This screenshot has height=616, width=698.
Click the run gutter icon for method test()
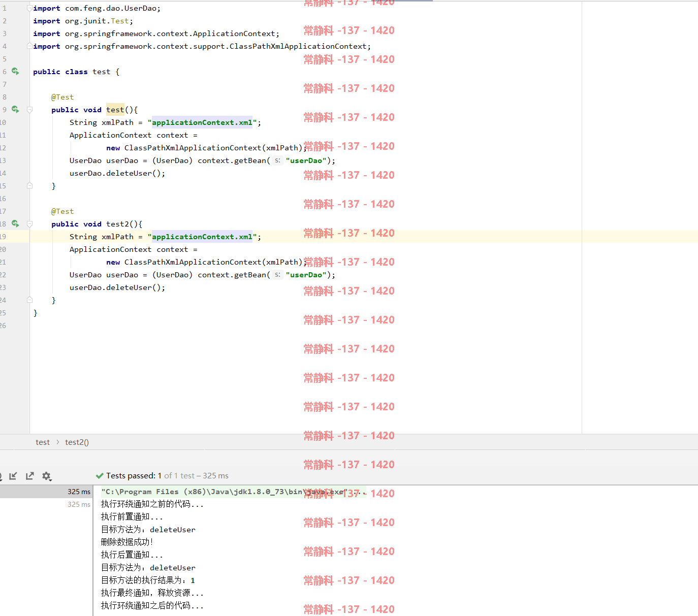pos(15,110)
